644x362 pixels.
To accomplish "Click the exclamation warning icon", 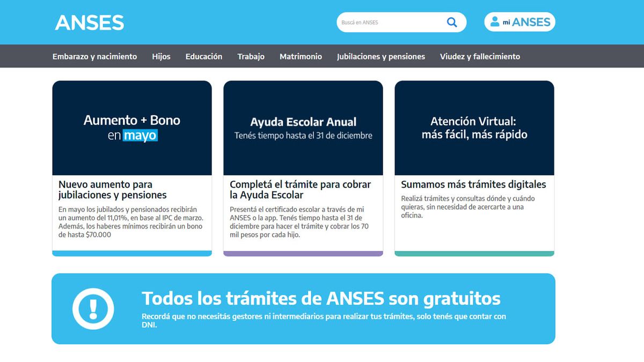I will click(x=95, y=308).
